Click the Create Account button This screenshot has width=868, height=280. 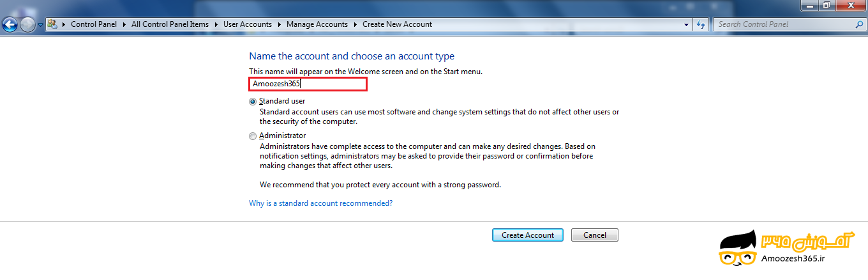[528, 235]
